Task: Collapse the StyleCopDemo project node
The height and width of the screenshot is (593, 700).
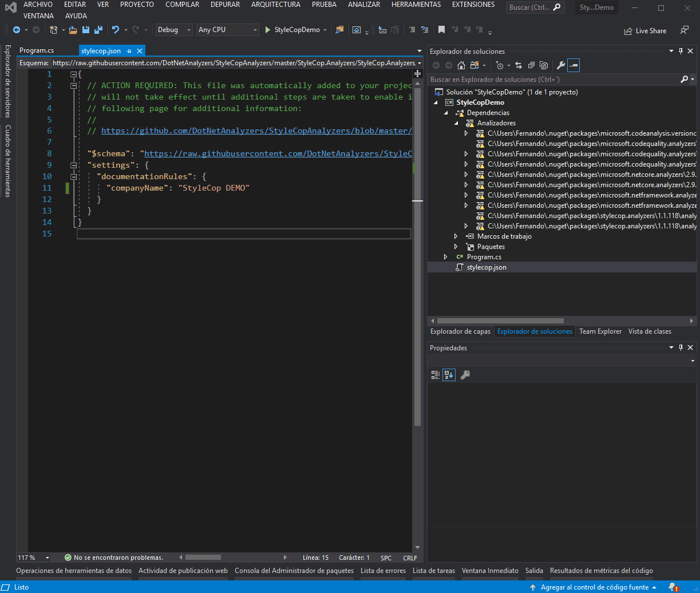Action: [x=436, y=102]
